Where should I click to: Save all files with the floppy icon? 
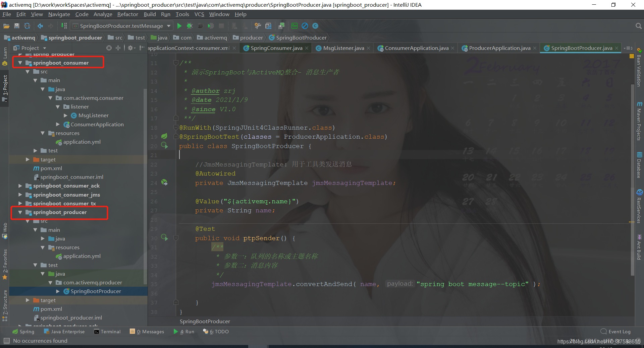(17, 26)
